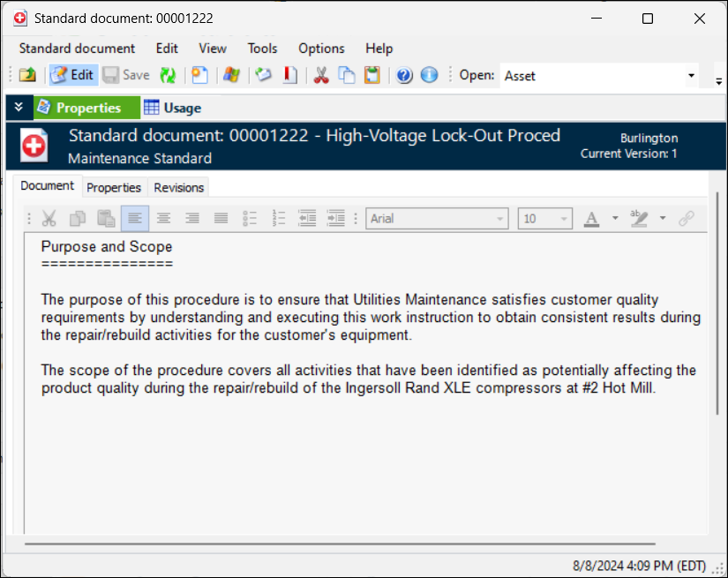The width and height of the screenshot is (728, 578).
Task: Refresh the record with green arrows icon
Action: point(168,75)
